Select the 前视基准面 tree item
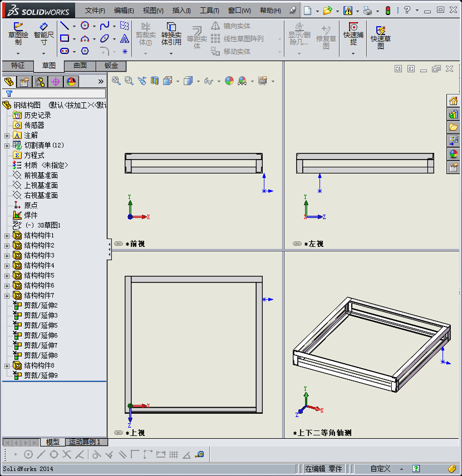Screen dimensions: 462x476 41,176
